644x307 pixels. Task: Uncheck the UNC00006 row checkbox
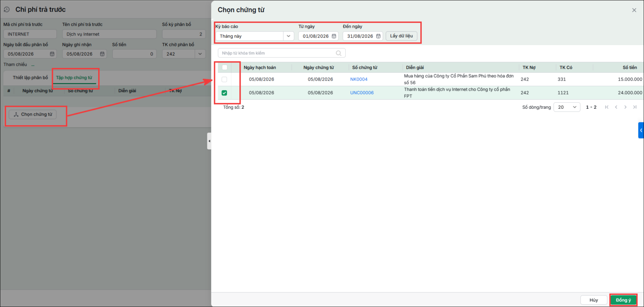pyautogui.click(x=224, y=93)
